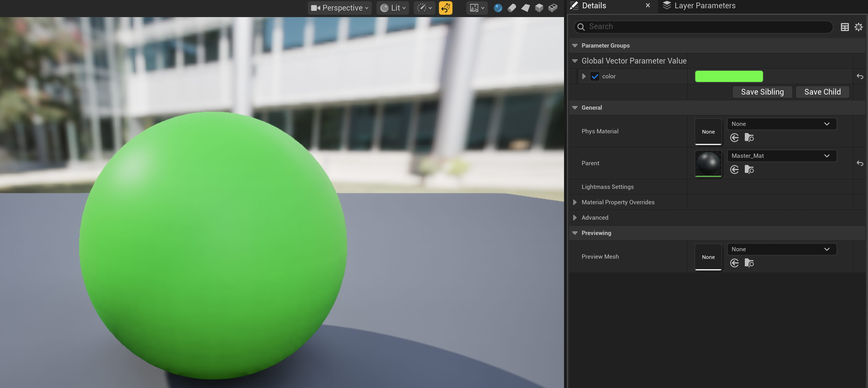This screenshot has height=388, width=868.
Task: Collapse the Previewing section
Action: (575, 233)
